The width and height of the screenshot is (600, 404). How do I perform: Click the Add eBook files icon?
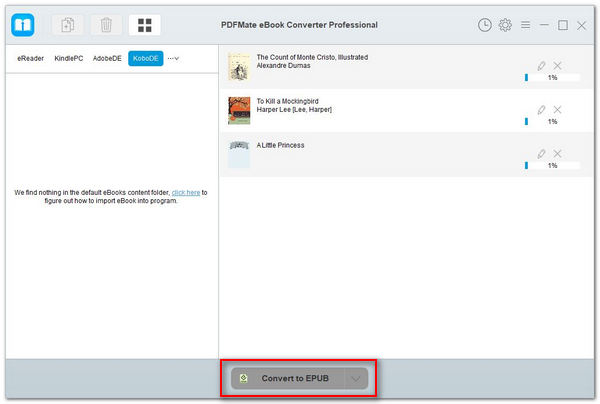coord(67,25)
